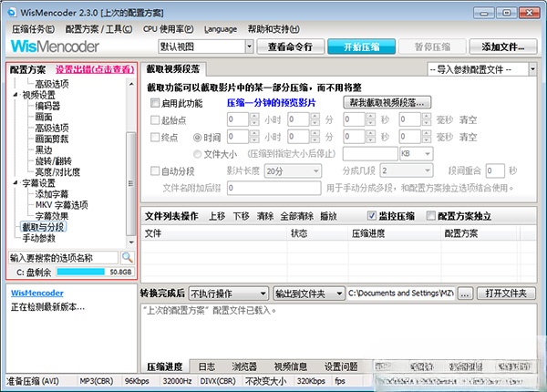The image size is (547, 392).
Task: Open 压缩任务(E) menu
Action: pos(33,29)
